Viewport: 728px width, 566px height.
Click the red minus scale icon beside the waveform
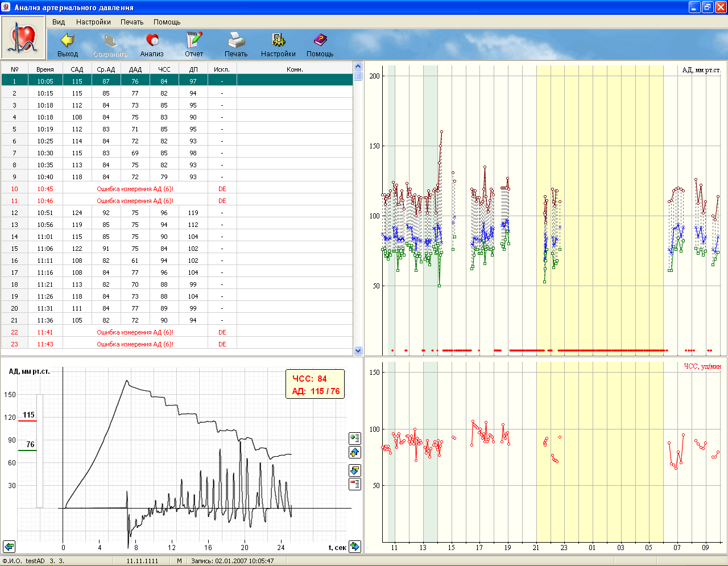[x=355, y=484]
